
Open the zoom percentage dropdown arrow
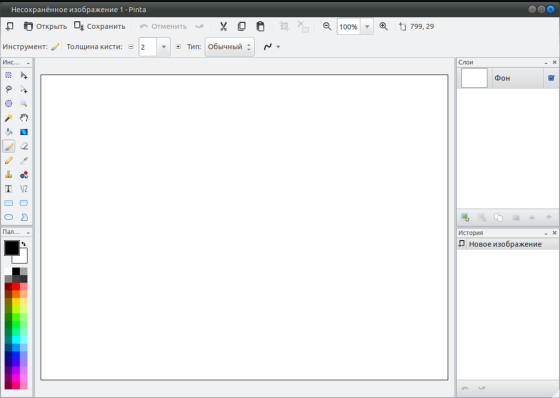tap(367, 26)
